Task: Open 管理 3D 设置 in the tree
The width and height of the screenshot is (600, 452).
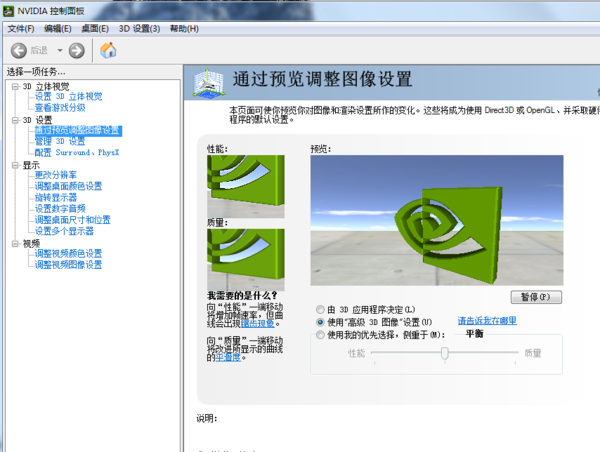Action: point(60,142)
